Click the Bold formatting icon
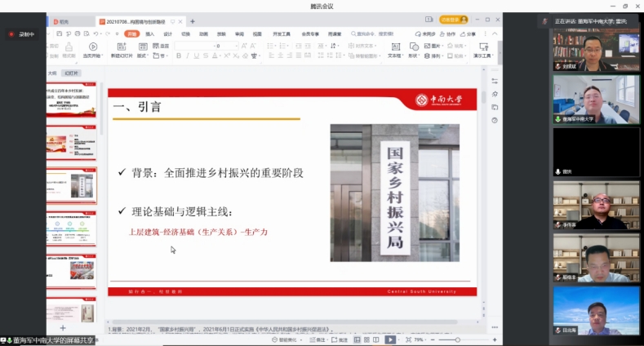The image size is (644, 346). point(177,56)
